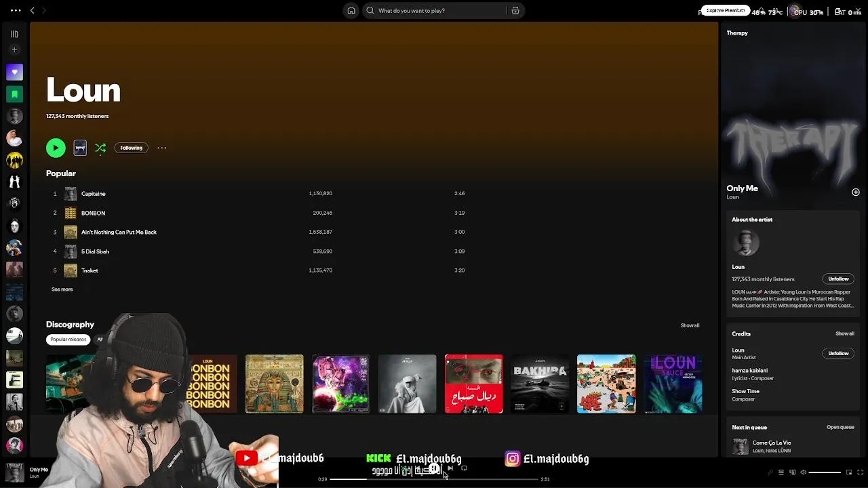868x488 pixels.
Task: Mute using the speaker icon
Action: click(804, 472)
